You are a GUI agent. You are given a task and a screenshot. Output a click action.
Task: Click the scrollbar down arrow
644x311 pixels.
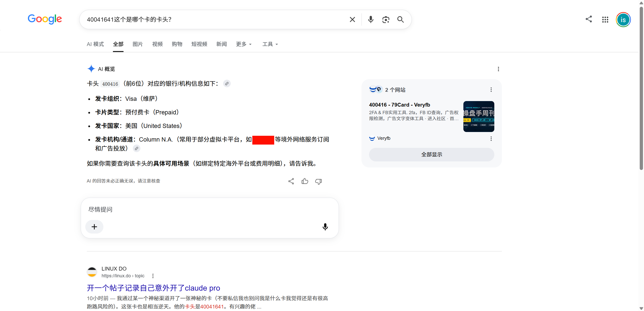641,308
